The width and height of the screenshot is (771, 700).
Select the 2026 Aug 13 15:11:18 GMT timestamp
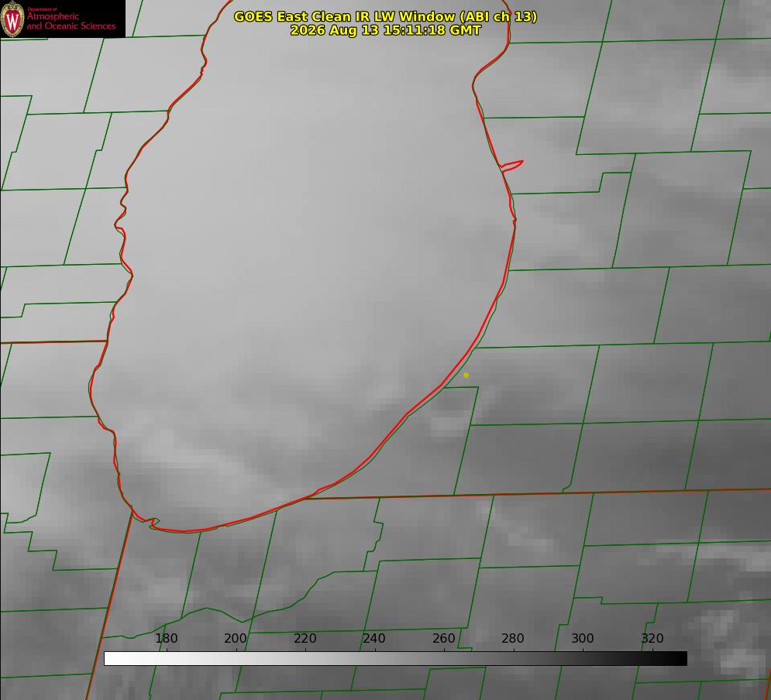tap(385, 30)
